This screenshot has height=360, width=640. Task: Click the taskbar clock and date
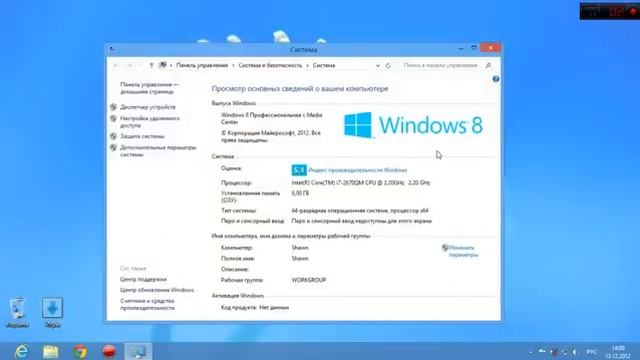click(618, 352)
